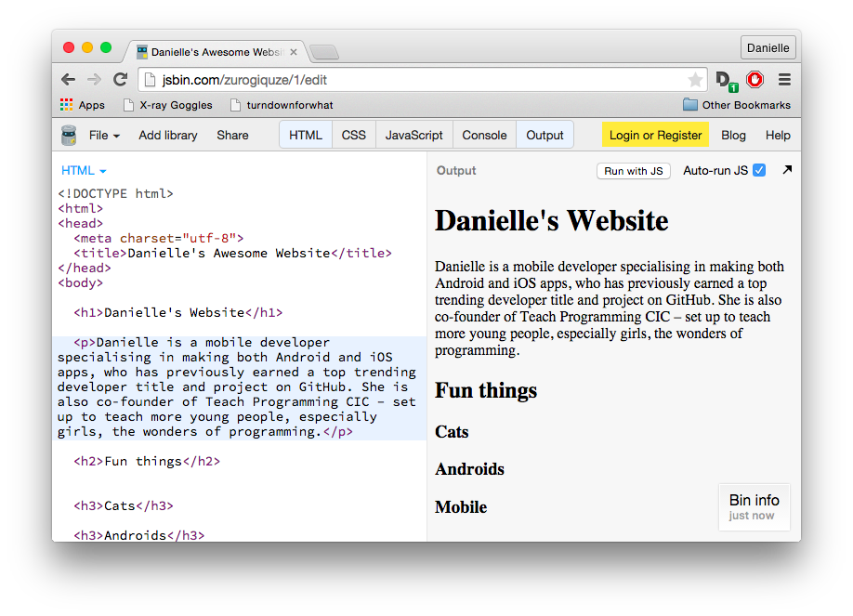Viewport: 853px width, 616px height.
Task: Reload the JS Bin page
Action: [x=120, y=80]
